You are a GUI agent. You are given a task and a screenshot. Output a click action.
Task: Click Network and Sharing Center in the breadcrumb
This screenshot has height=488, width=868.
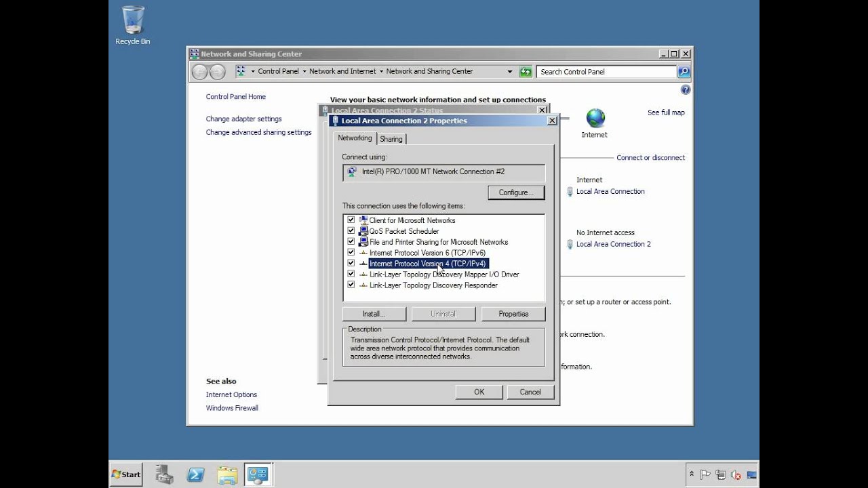(430, 71)
